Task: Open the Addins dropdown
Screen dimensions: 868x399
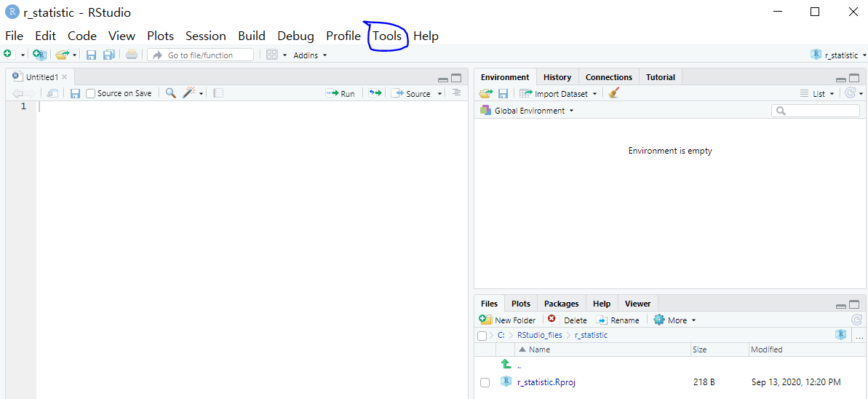Action: (310, 55)
